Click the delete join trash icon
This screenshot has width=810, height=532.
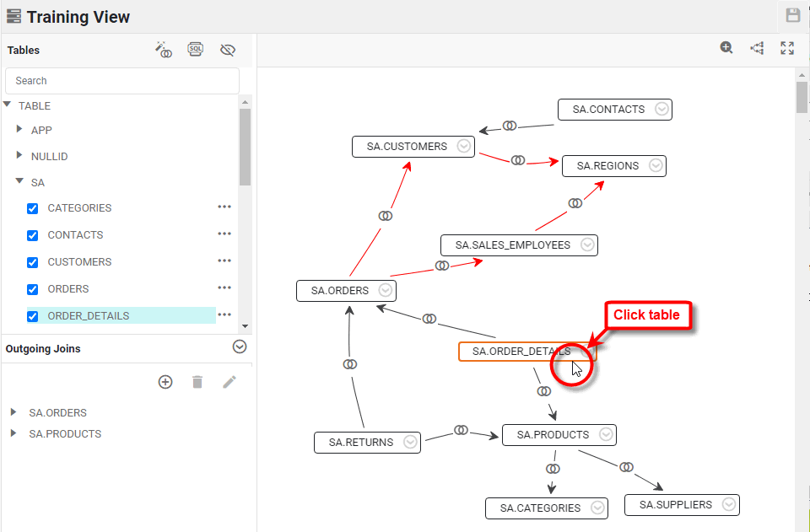[197, 382]
